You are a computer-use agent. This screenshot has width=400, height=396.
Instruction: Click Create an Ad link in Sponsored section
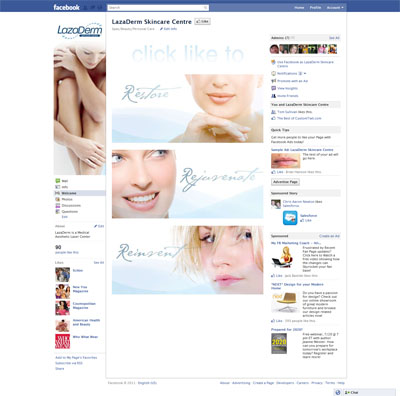[329, 236]
